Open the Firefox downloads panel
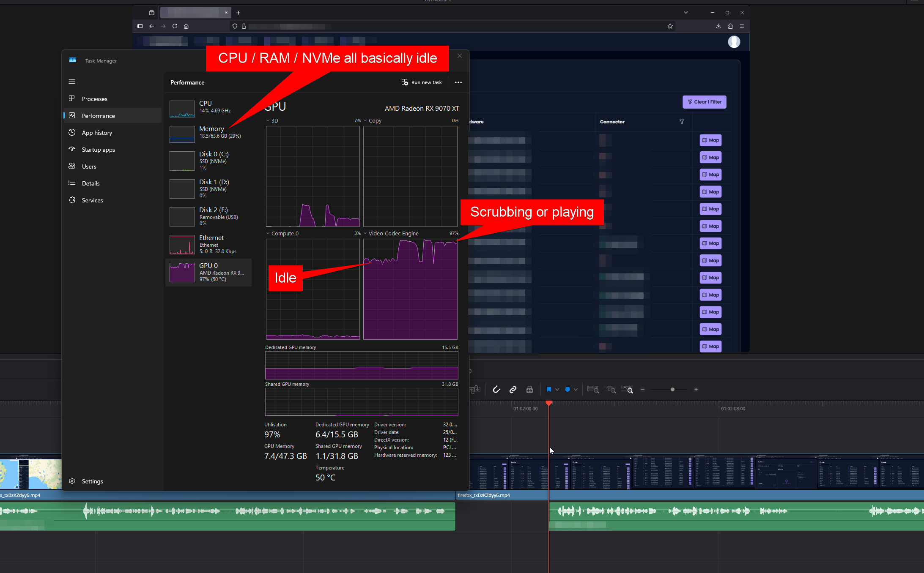The image size is (924, 573). click(718, 26)
